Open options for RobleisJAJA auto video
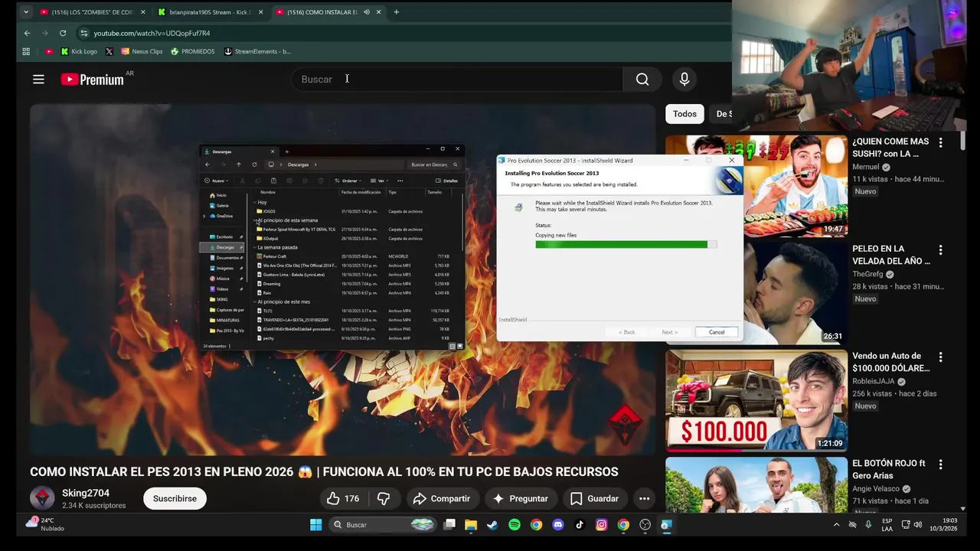 [940, 357]
